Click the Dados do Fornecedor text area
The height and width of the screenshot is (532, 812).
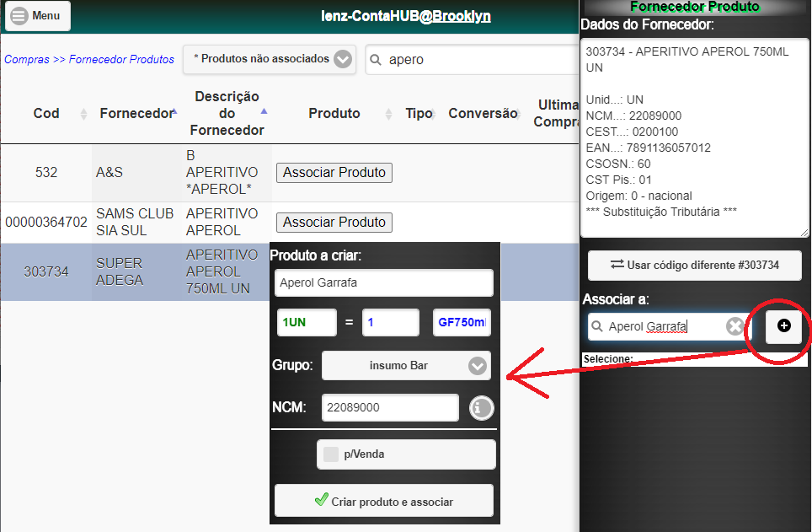coord(694,138)
